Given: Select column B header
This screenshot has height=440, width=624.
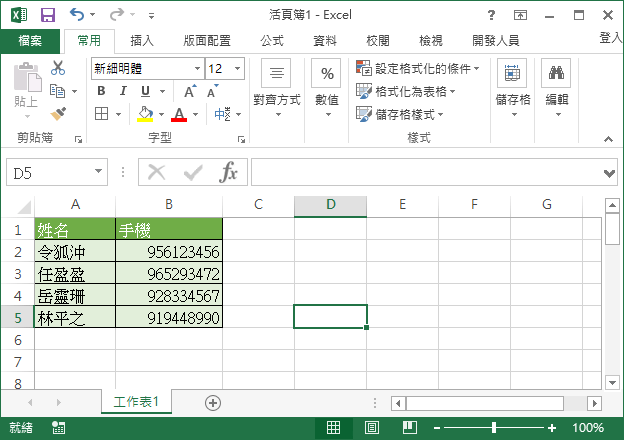Looking at the screenshot, I should pyautogui.click(x=169, y=204).
